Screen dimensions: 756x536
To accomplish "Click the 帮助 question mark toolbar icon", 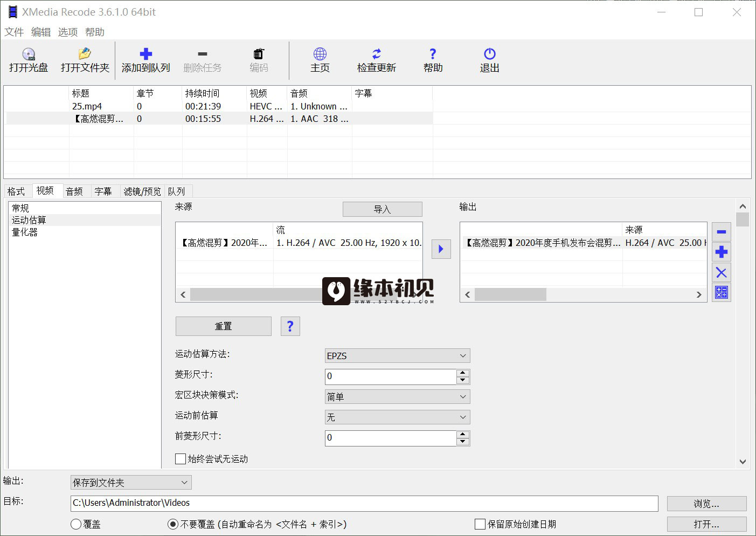I will click(433, 54).
